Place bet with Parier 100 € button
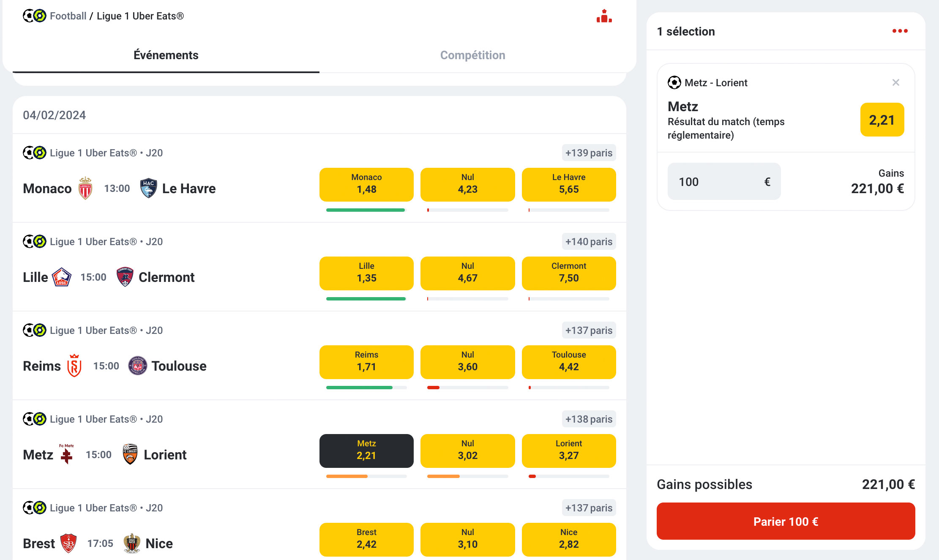The width and height of the screenshot is (939, 560). click(786, 521)
